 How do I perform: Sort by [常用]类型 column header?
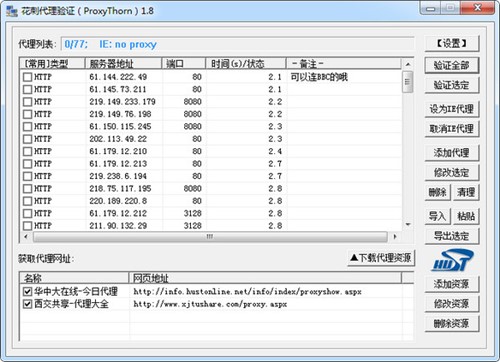coord(52,64)
